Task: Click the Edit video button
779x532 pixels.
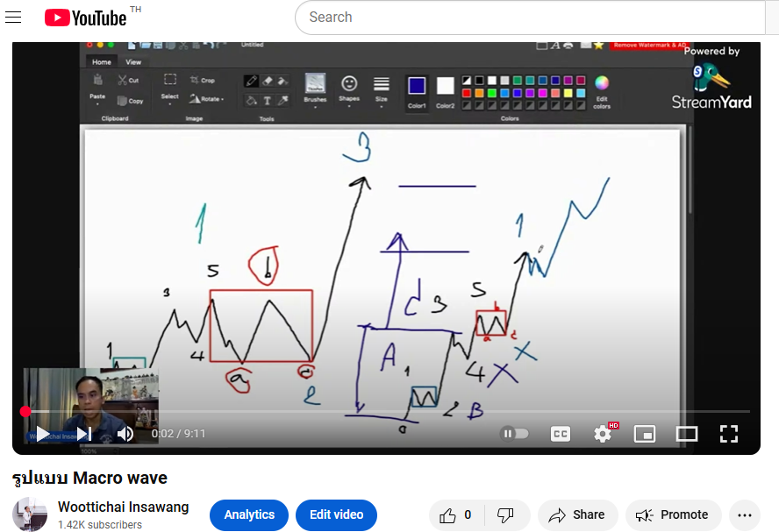Action: tap(336, 514)
